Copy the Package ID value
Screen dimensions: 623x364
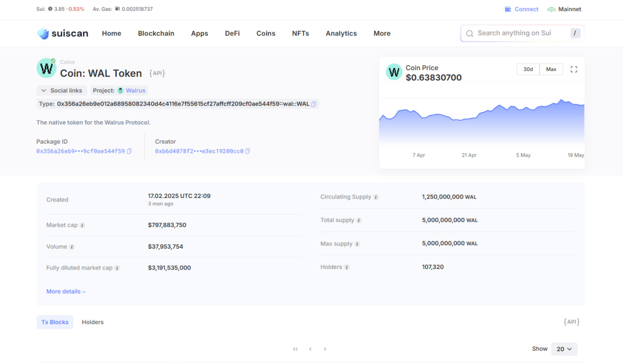point(129,151)
